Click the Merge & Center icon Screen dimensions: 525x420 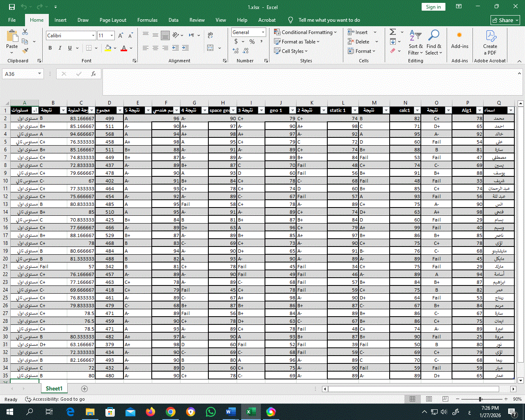pos(210,48)
